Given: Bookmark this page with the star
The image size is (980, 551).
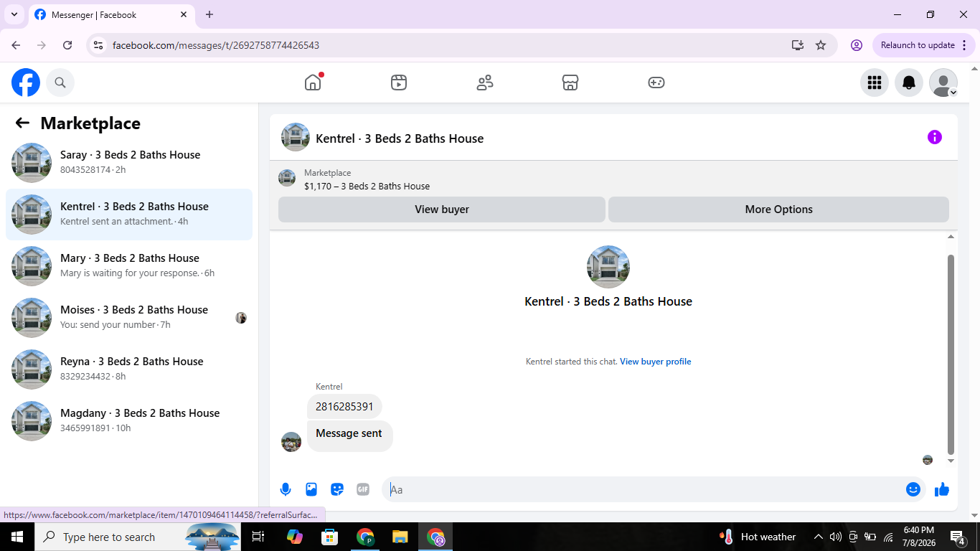Looking at the screenshot, I should (x=821, y=45).
